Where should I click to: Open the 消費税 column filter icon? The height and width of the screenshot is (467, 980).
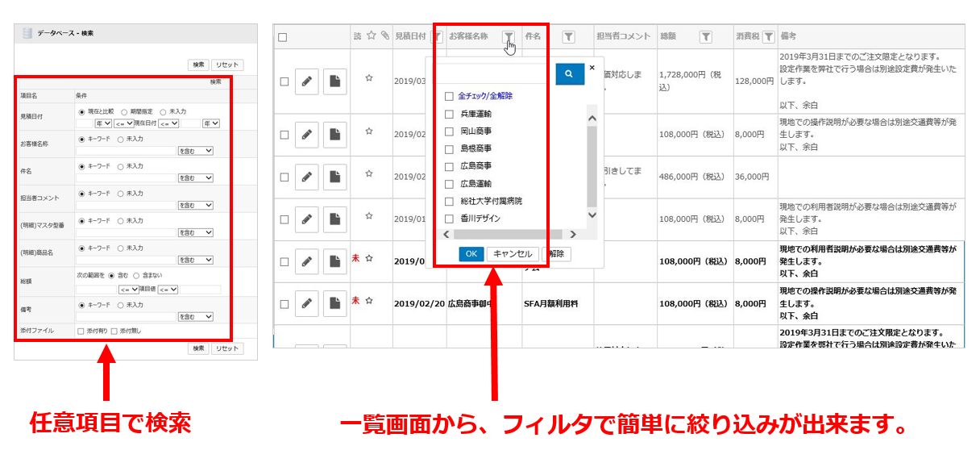point(768,36)
